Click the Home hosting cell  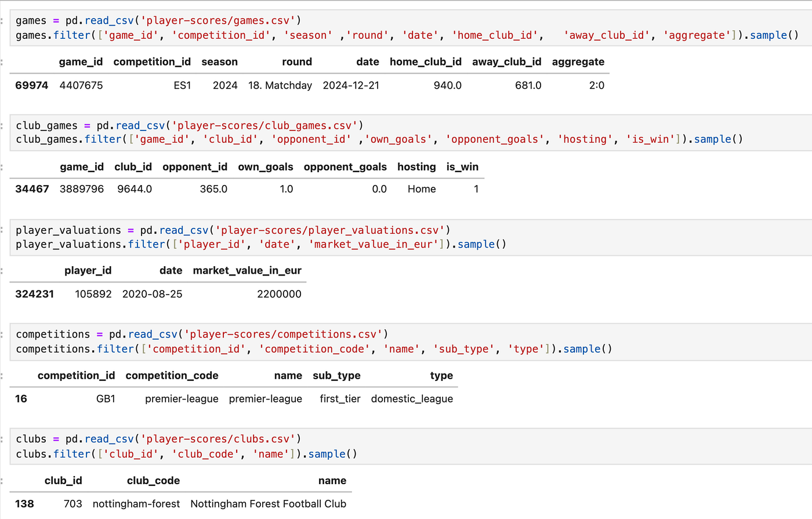422,189
